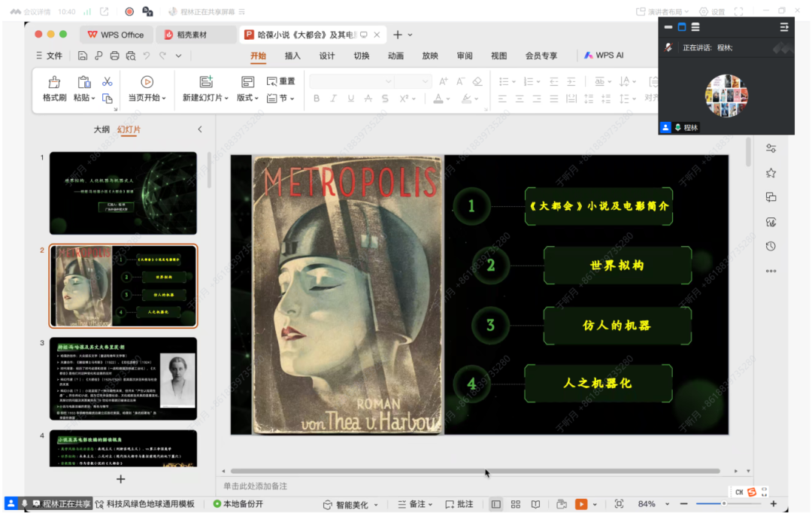Click the Copy icon below scissors
This screenshot has width=812, height=513.
click(108, 99)
